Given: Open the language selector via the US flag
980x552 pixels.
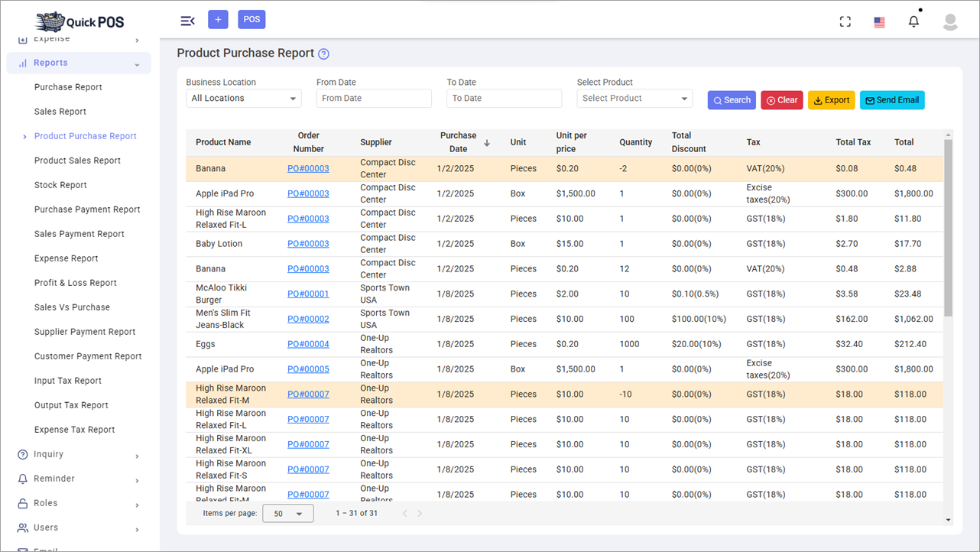Looking at the screenshot, I should (x=879, y=21).
